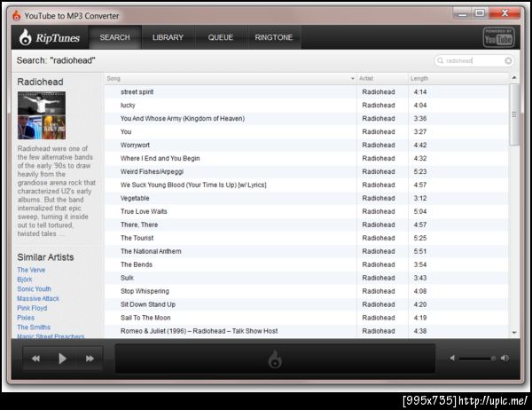Image resolution: width=532 pixels, height=410 pixels.
Task: Click the search magnifier icon
Action: [x=441, y=60]
